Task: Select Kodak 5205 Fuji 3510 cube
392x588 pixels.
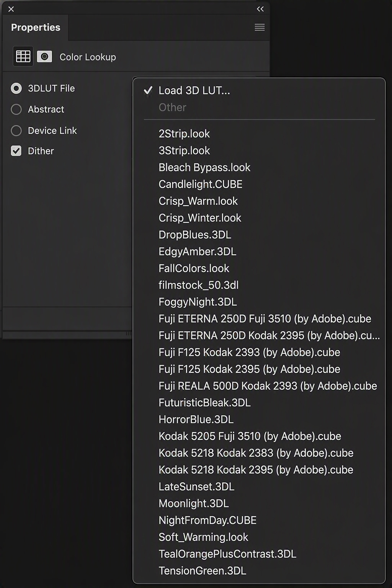Action: [x=259, y=436]
